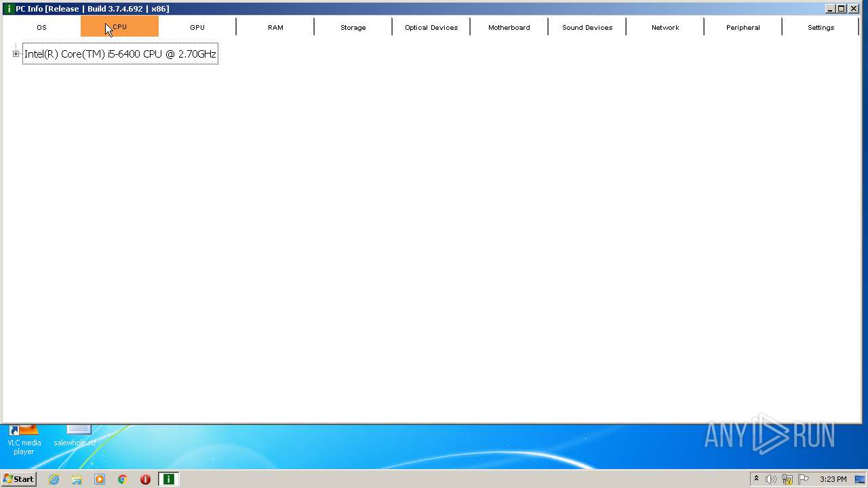Open Opera browser from taskbar

coord(145,479)
